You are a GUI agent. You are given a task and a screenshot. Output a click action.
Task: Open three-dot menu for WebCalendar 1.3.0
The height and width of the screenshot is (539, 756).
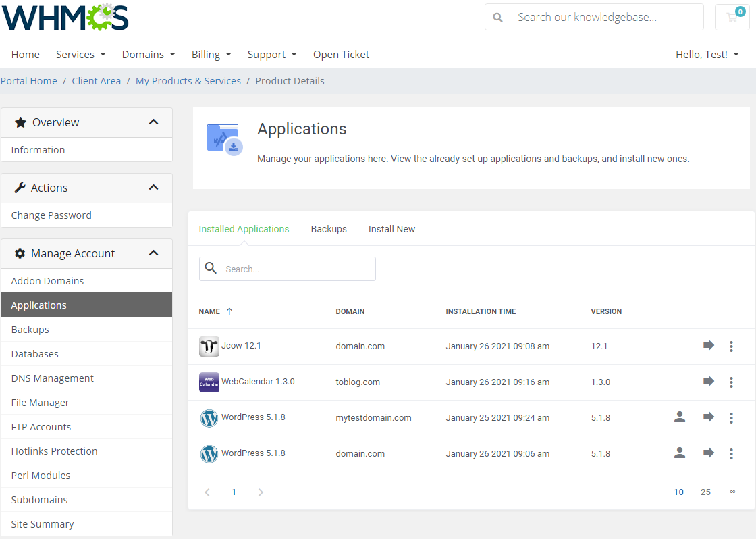click(x=732, y=382)
